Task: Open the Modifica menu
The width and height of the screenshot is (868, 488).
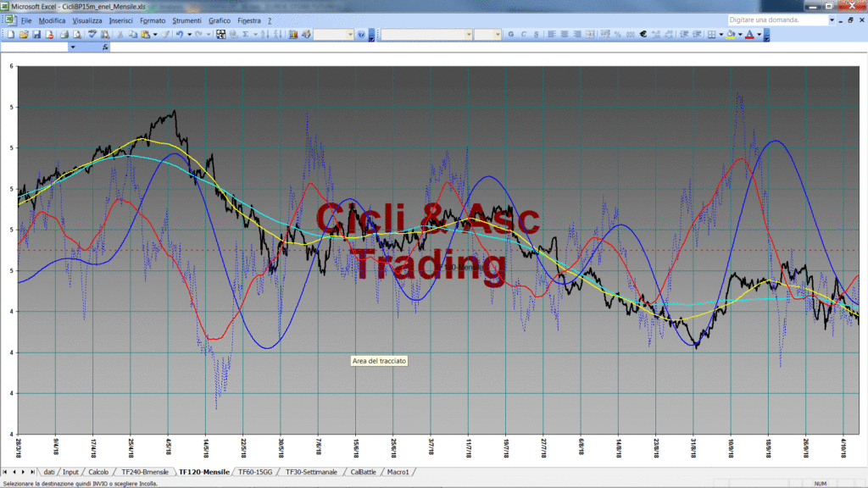Action: (x=52, y=20)
